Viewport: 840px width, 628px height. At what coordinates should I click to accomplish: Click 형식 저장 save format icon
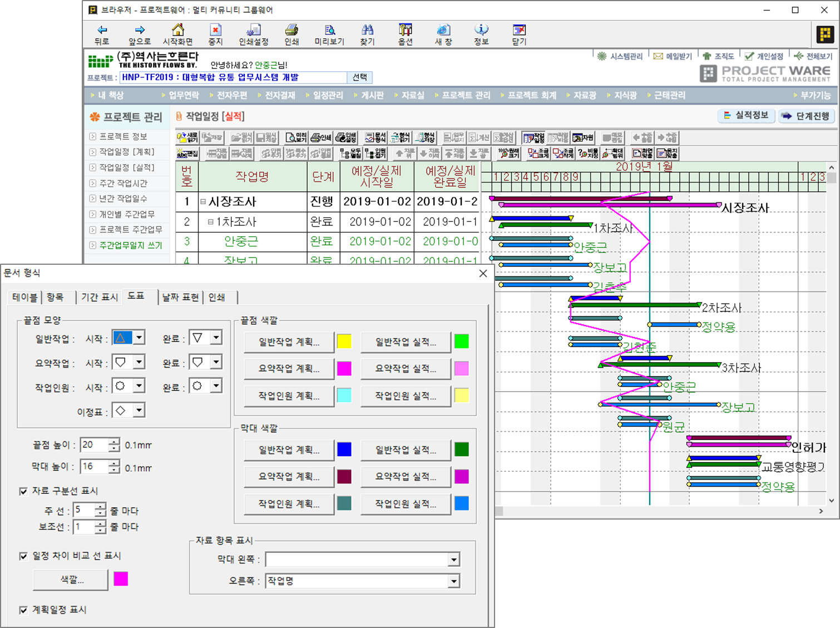point(424,137)
